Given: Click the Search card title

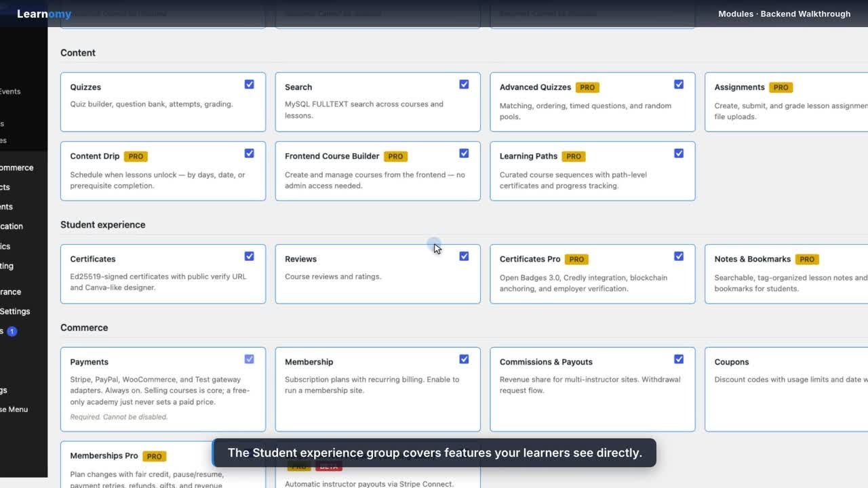Looking at the screenshot, I should (298, 87).
